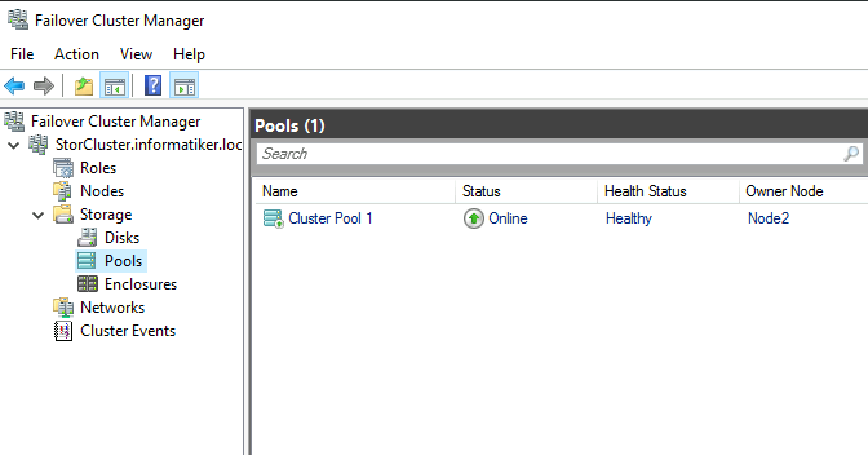Click the Pools icon in tree
Image resolution: width=868 pixels, height=455 pixels.
tap(87, 261)
